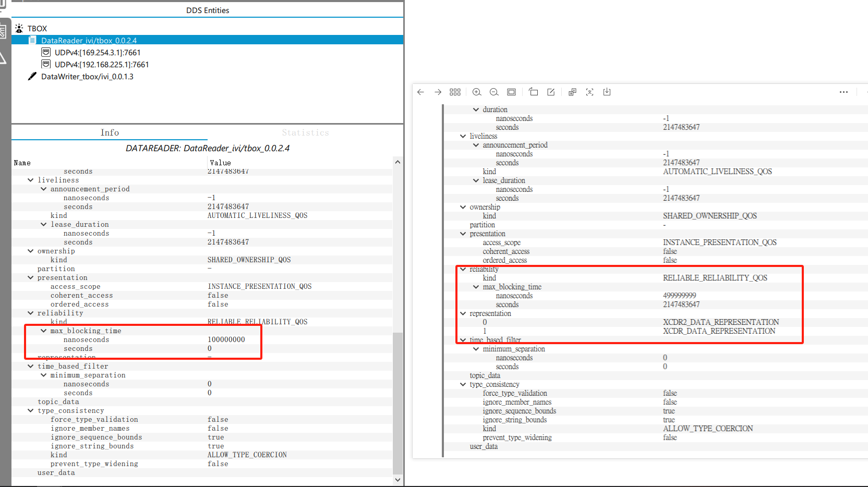Screen dimensions: 868x487
Task: Select the DataWriter_tbox pen icon
Action: coord(32,76)
